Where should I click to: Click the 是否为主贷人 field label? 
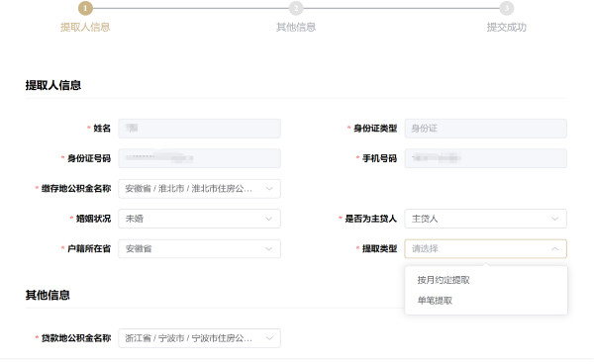pyautogui.click(x=370, y=219)
